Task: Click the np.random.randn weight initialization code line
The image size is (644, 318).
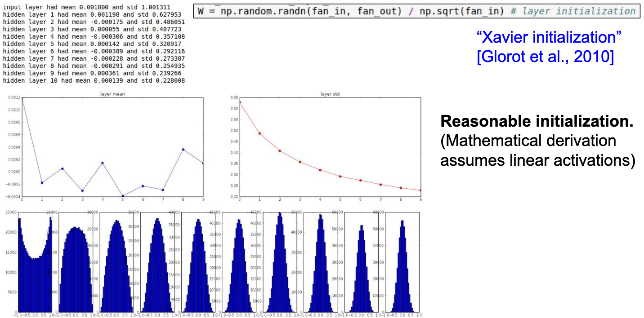Action: (416, 11)
